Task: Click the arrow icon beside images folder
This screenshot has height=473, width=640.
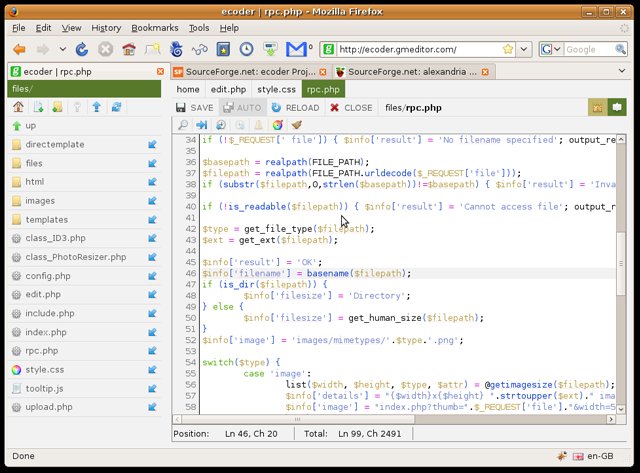Action: tap(152, 201)
